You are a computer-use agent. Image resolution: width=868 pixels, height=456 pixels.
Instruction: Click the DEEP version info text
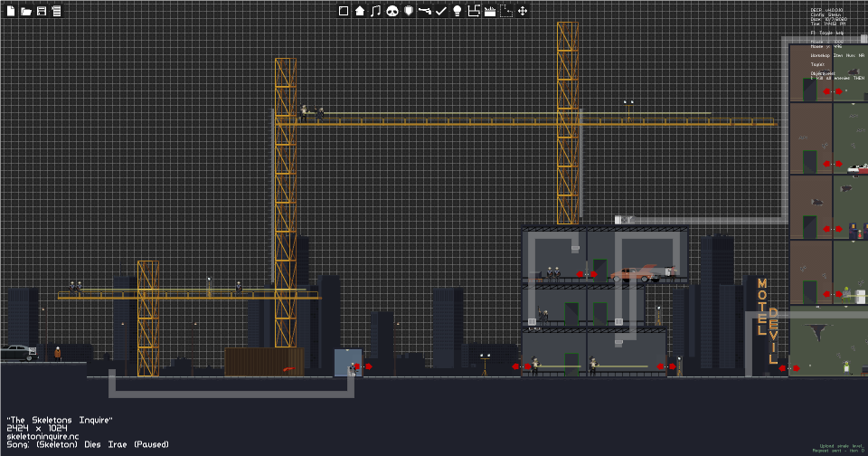point(827,10)
